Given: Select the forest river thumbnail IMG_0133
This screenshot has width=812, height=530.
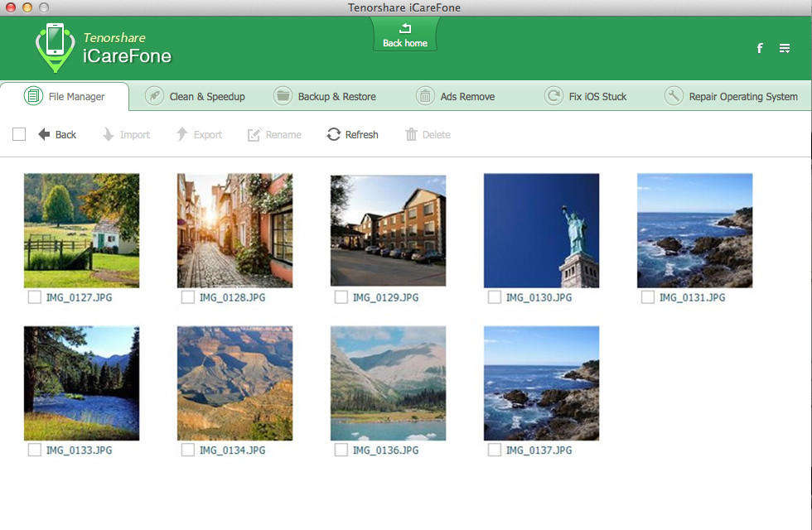Looking at the screenshot, I should click(x=81, y=383).
